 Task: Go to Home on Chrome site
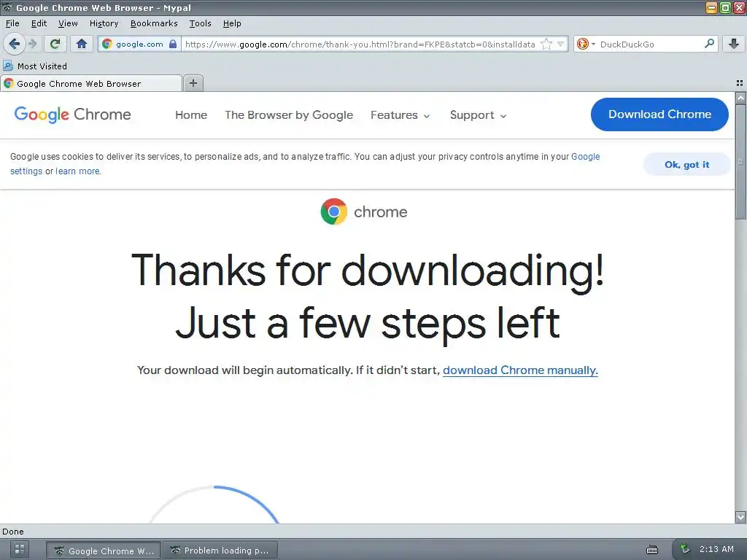point(191,114)
